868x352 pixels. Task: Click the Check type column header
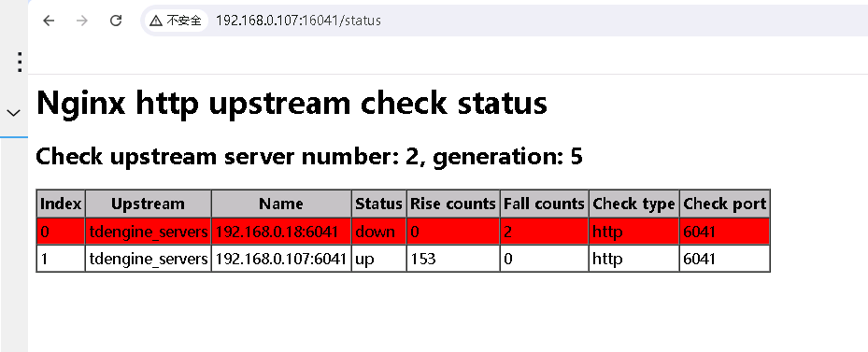[x=633, y=204]
